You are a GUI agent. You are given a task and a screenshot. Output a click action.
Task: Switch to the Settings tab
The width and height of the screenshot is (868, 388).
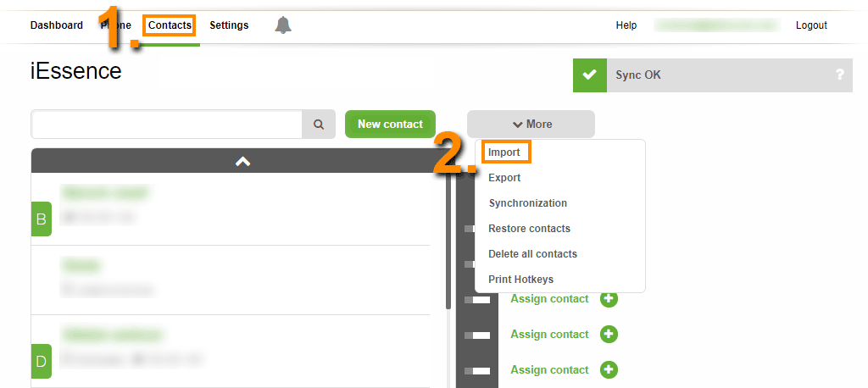(229, 25)
